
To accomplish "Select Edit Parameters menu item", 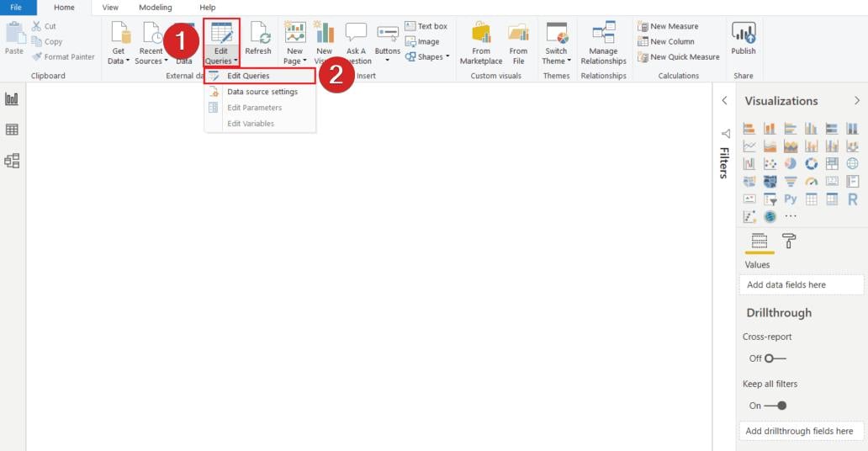I will (260, 108).
